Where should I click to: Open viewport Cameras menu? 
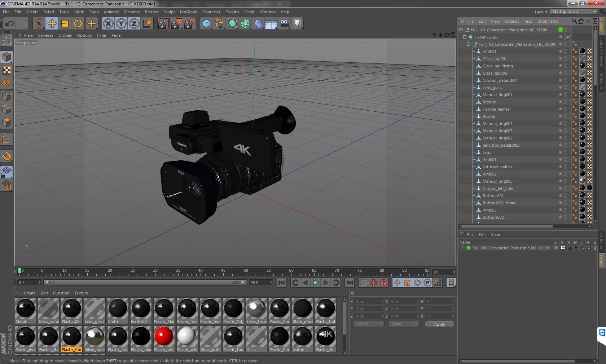tap(45, 35)
